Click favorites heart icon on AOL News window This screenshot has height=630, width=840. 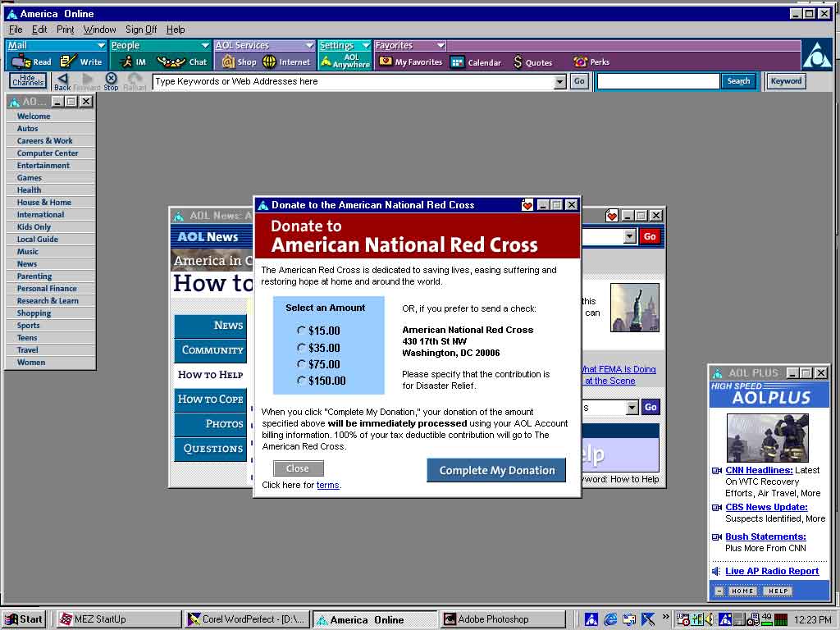(x=611, y=216)
